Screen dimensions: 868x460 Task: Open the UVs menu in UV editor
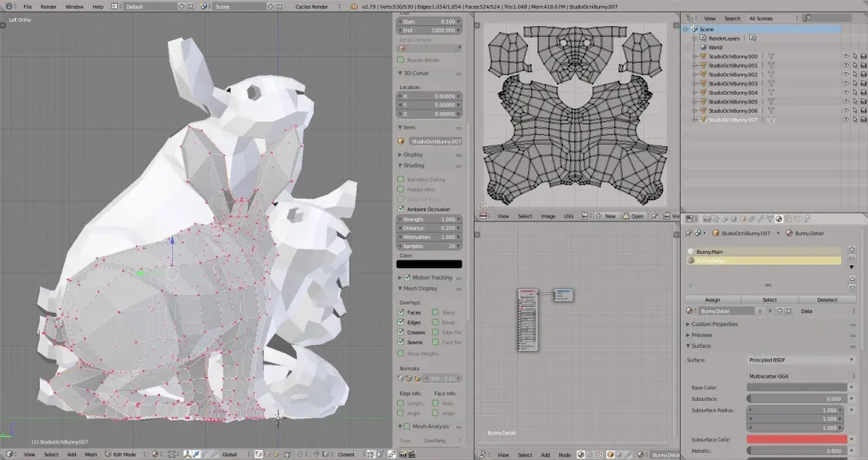pyautogui.click(x=569, y=216)
